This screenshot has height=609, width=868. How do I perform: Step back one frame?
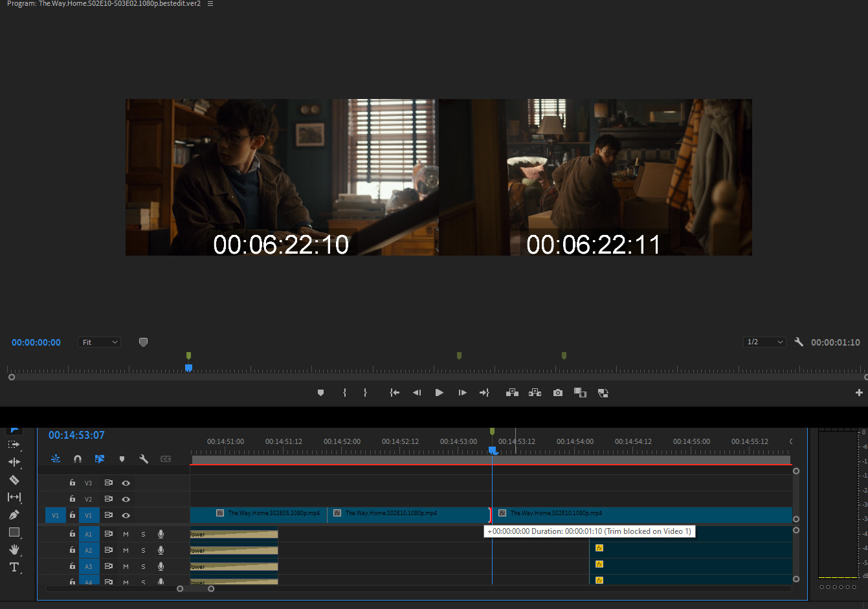coord(417,393)
